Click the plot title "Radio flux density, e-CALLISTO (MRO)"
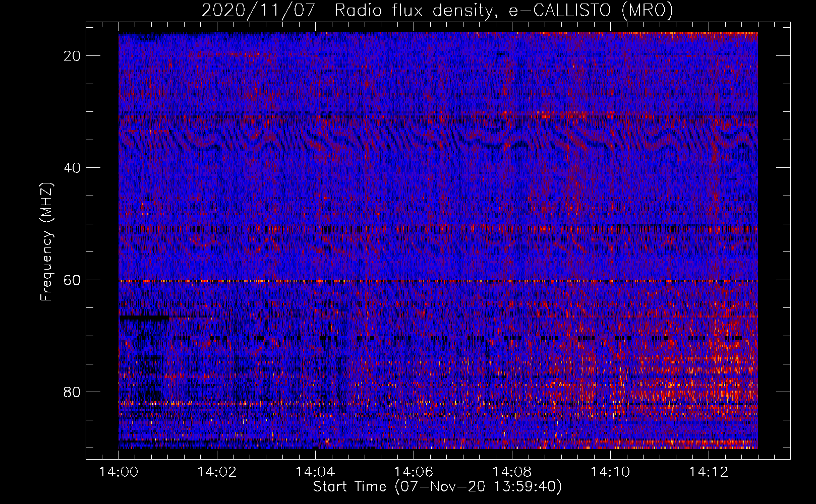Image resolution: width=816 pixels, height=504 pixels. click(x=503, y=10)
